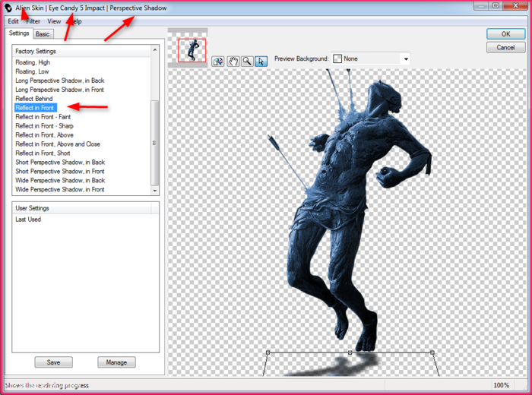
Task: Click the right shadow handle in preview
Action: point(432,352)
